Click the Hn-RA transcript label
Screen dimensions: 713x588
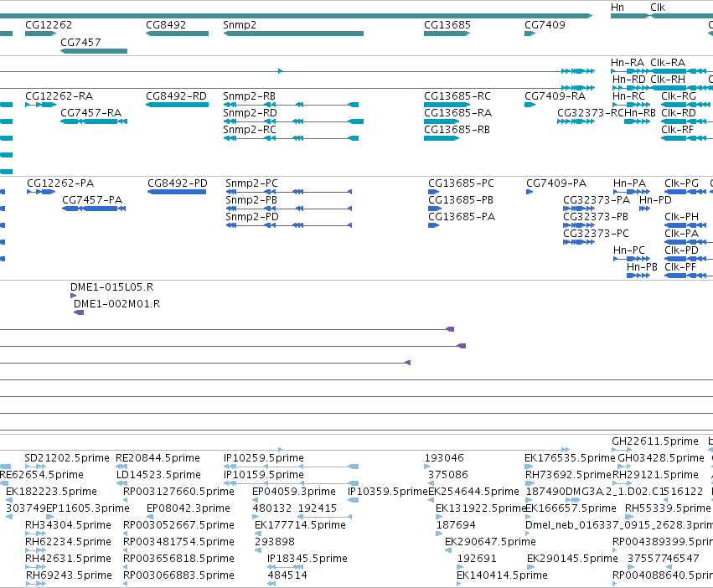[628, 63]
